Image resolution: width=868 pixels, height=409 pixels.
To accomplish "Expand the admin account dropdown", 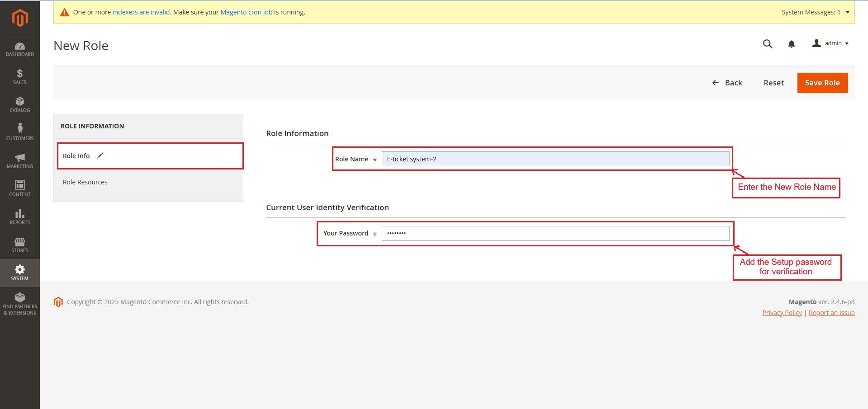I will (831, 43).
